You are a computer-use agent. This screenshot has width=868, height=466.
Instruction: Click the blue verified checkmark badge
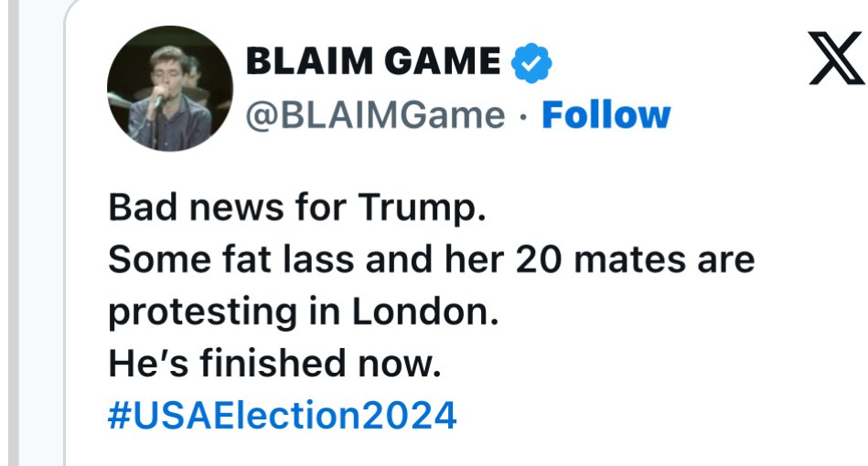click(530, 62)
